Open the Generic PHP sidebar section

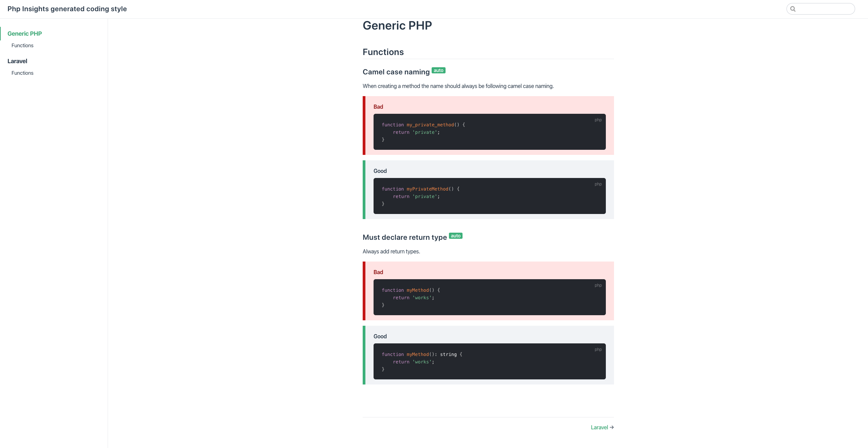click(x=24, y=34)
